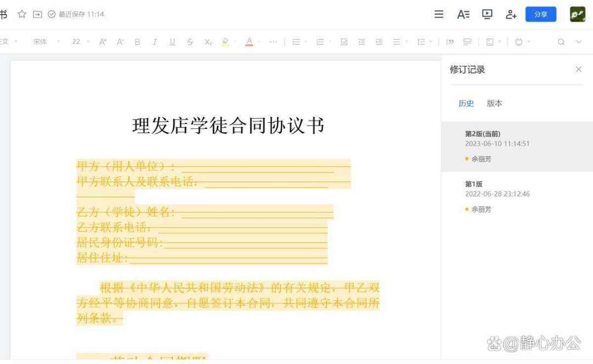The image size is (593, 364).
Task: Click the red font color swatch
Action: click(x=249, y=42)
